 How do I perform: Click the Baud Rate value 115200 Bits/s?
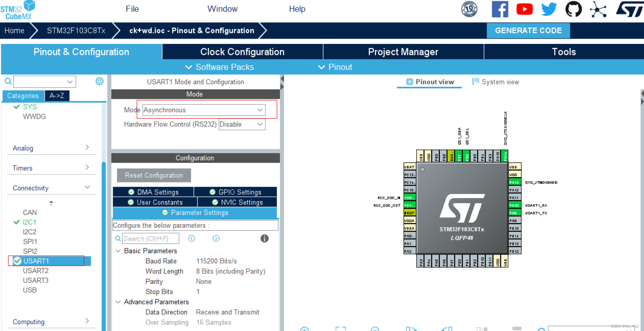[217, 261]
